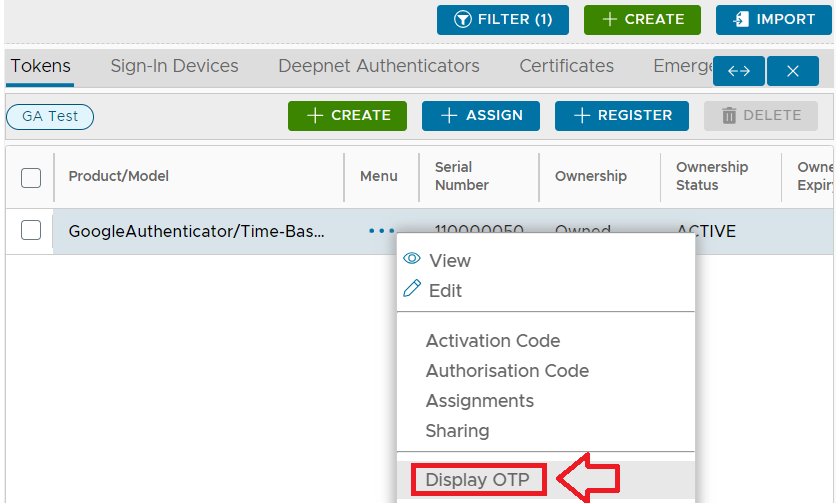Check the GoogleAuthenticator token row checkbox
836x503 pixels.
click(x=31, y=231)
